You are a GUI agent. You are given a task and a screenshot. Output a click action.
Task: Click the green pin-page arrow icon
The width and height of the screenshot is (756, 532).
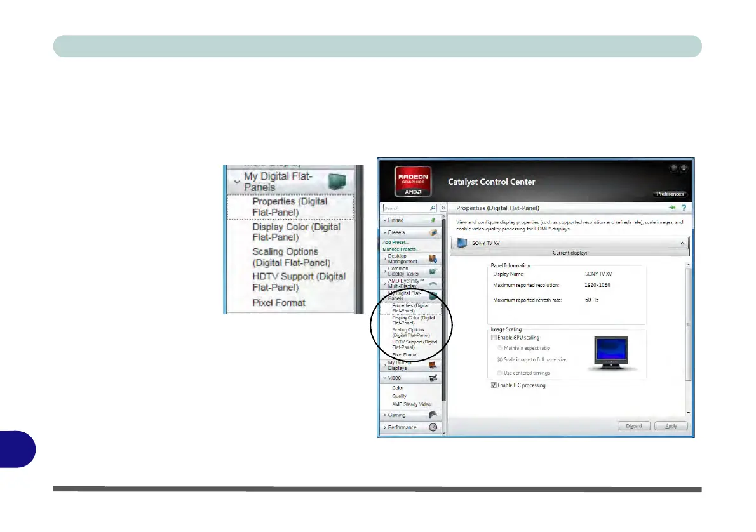tap(672, 208)
